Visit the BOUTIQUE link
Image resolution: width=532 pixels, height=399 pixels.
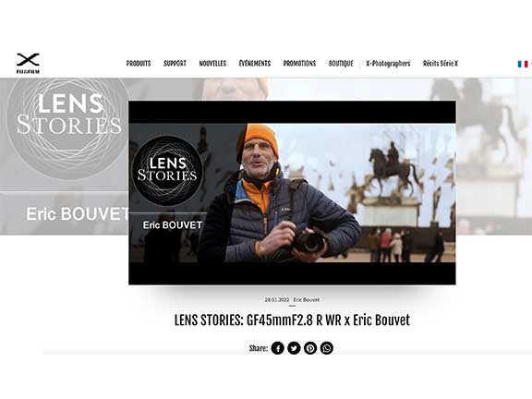pos(341,64)
